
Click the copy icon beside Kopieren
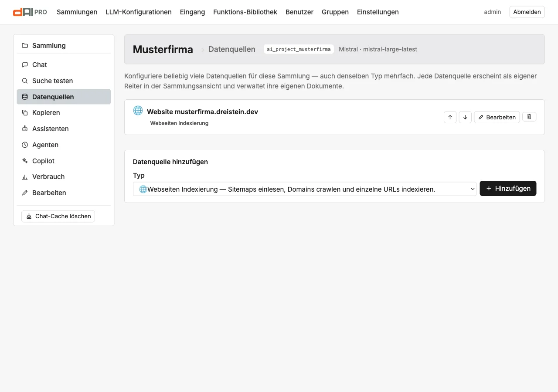(x=25, y=113)
